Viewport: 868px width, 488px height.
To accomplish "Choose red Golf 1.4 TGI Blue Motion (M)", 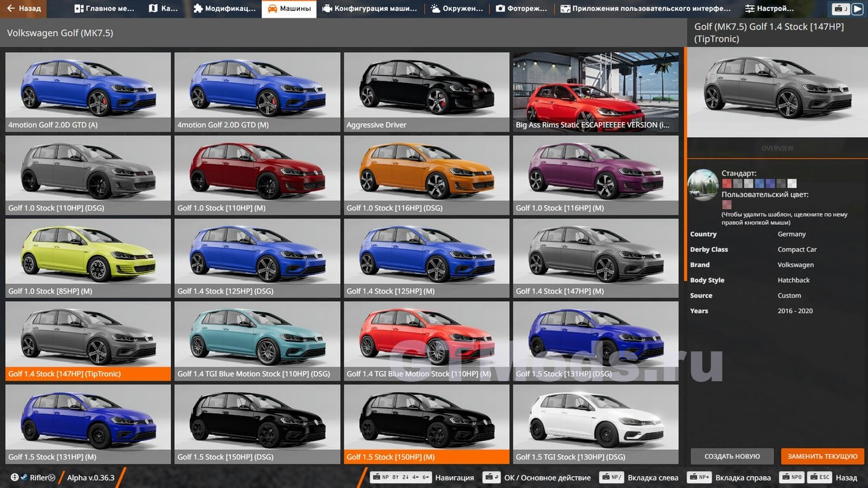I will [x=427, y=341].
